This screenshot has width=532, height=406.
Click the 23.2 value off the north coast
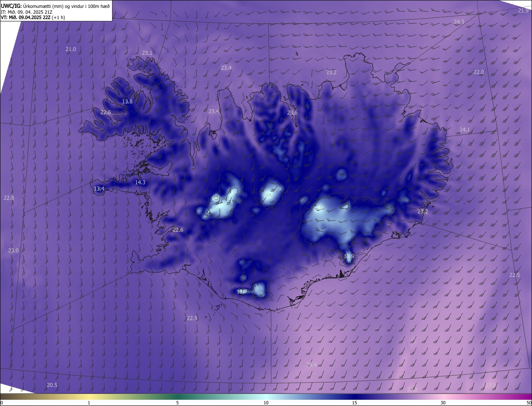pos(331,73)
